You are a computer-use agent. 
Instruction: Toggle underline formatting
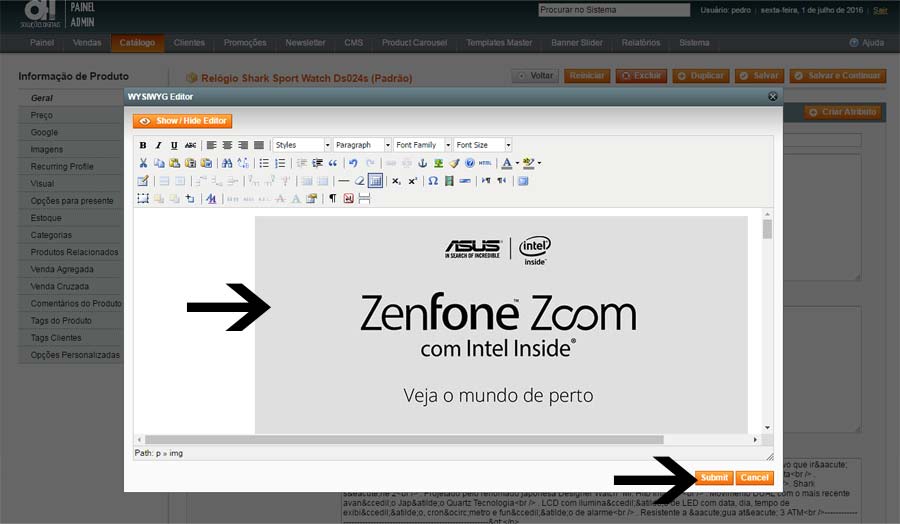[174, 145]
